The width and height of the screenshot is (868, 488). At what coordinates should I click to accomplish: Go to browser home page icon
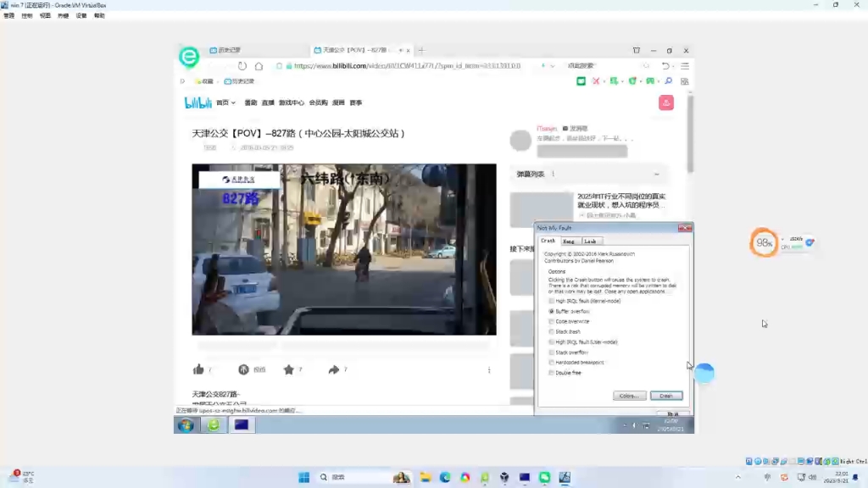point(259,66)
